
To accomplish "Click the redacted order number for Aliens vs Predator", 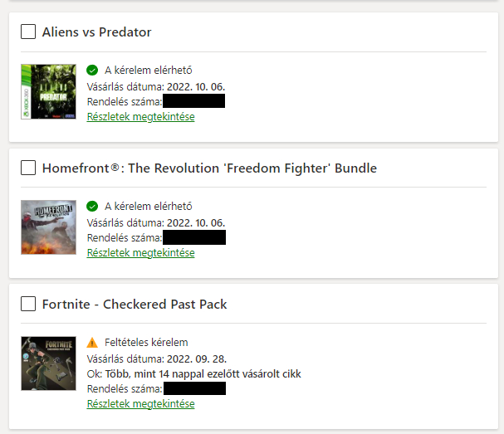I will pyautogui.click(x=193, y=102).
